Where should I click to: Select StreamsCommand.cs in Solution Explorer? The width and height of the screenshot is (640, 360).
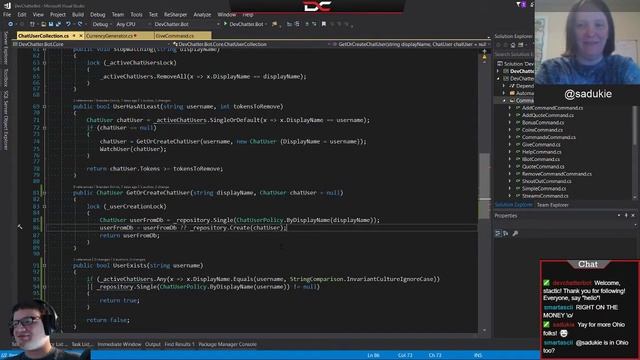(545, 196)
